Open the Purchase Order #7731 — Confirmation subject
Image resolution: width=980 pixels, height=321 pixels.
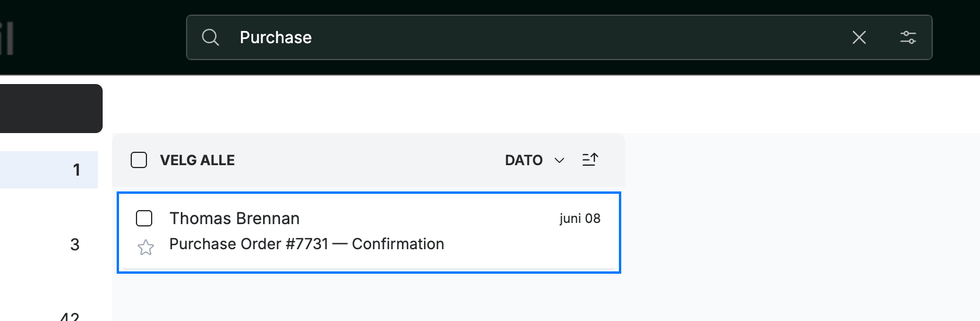pos(307,244)
